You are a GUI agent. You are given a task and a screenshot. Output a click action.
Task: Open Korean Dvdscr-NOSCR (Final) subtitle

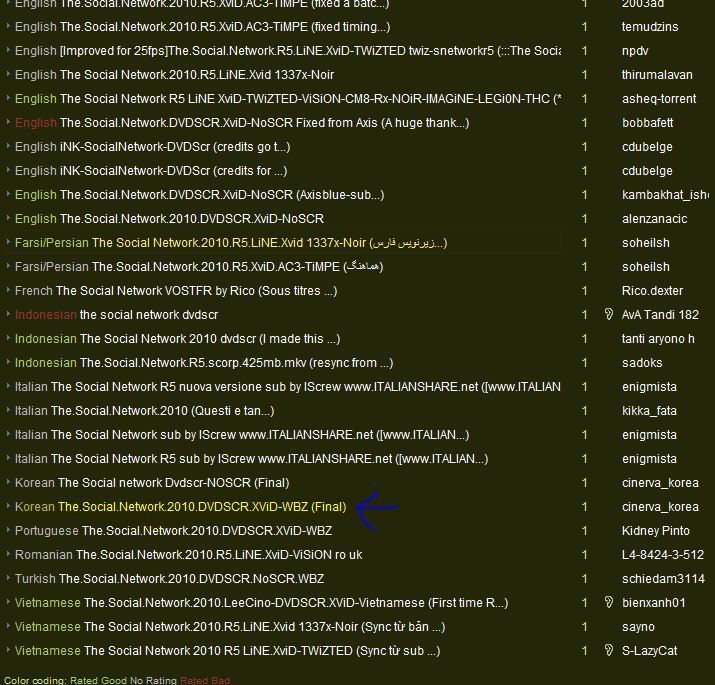152,483
